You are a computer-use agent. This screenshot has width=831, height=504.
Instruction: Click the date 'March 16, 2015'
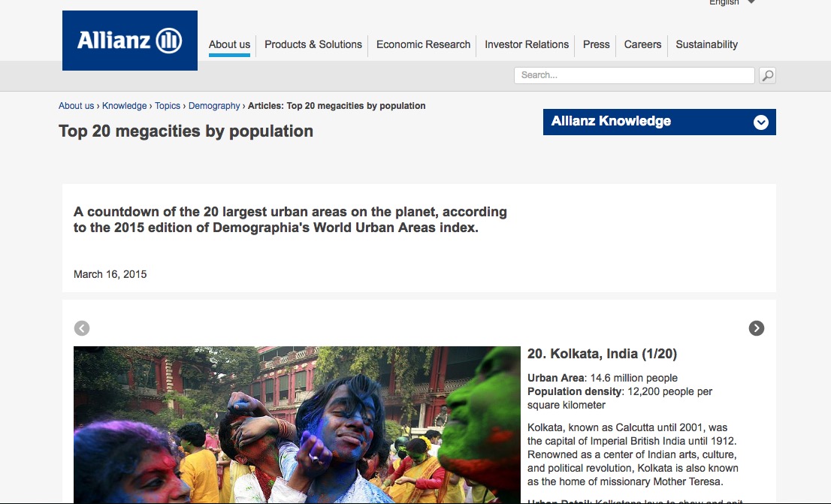pos(110,274)
